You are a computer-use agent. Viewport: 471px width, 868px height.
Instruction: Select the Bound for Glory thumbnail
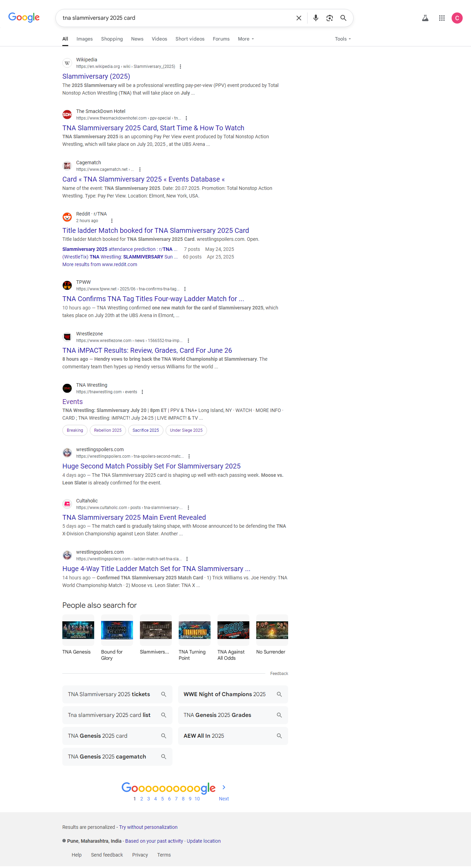coord(117,630)
